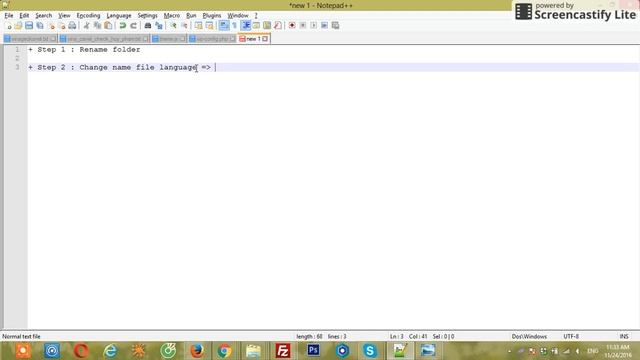The height and width of the screenshot is (360, 640).
Task: Click the red Start Recording macro icon
Action: pos(292,25)
